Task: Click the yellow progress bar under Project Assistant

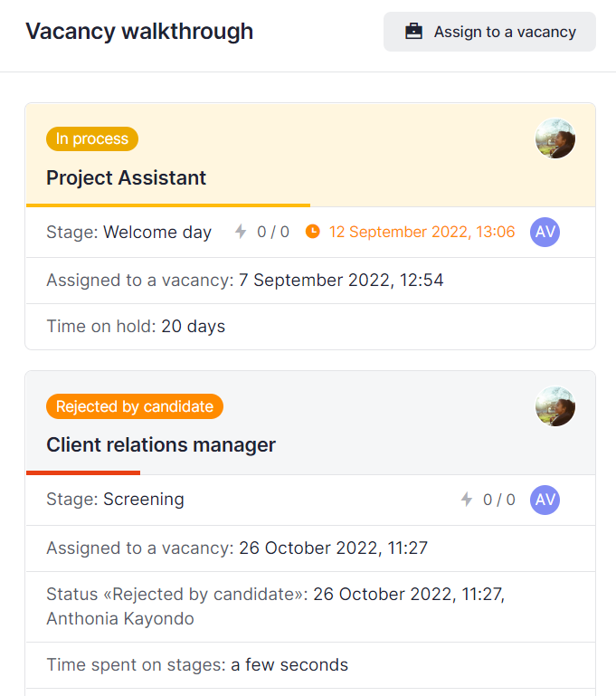Action: point(168,205)
